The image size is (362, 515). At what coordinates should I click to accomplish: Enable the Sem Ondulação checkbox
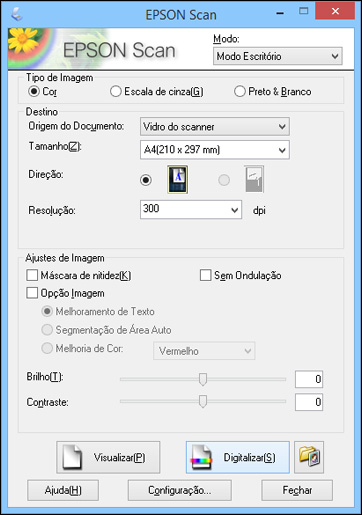pos(205,275)
